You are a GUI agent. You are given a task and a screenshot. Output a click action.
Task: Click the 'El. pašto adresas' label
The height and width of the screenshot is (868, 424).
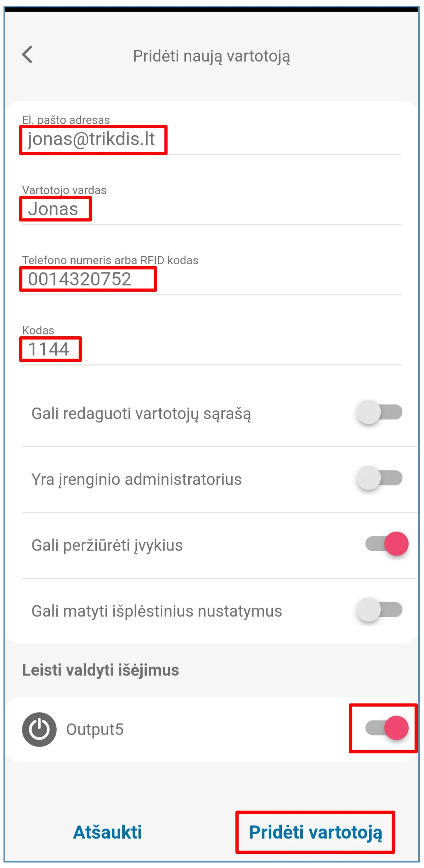coord(66,120)
